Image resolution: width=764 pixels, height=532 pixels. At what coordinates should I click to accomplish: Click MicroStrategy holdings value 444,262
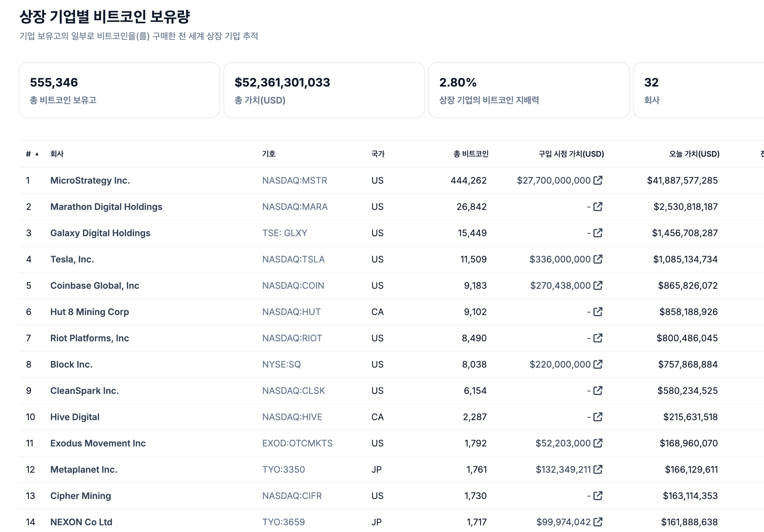[469, 180]
